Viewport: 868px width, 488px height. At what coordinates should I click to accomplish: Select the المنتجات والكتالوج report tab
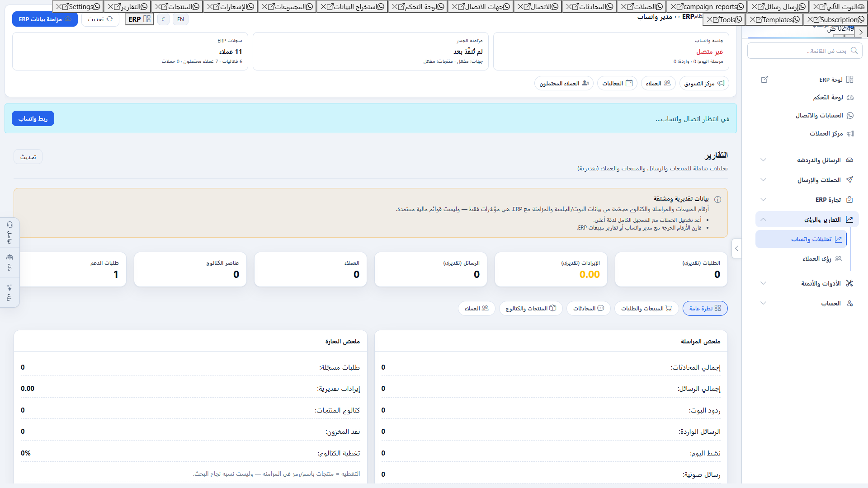coord(531,309)
